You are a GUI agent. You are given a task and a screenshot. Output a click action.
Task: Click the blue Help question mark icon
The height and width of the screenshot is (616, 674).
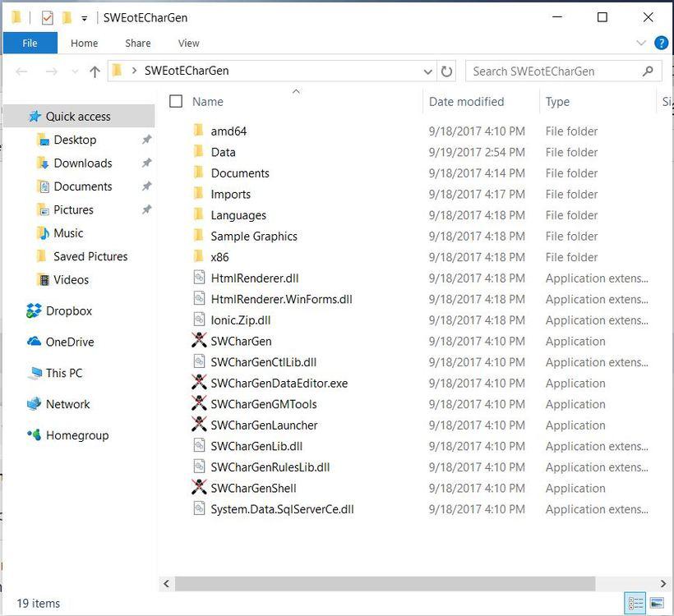pyautogui.click(x=661, y=43)
